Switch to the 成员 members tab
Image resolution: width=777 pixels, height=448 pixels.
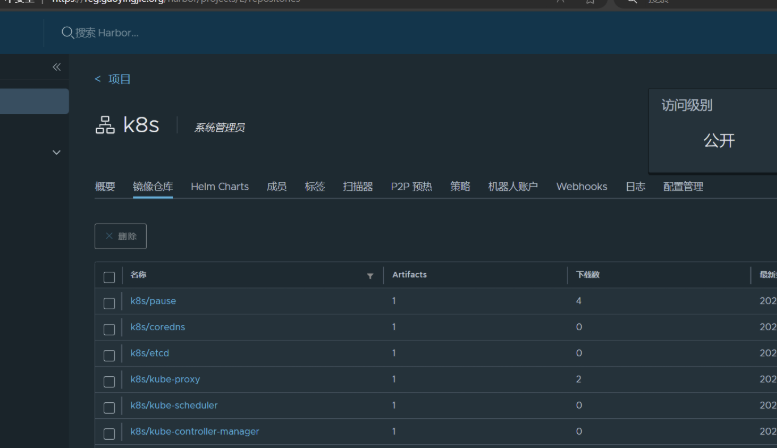[x=277, y=186]
